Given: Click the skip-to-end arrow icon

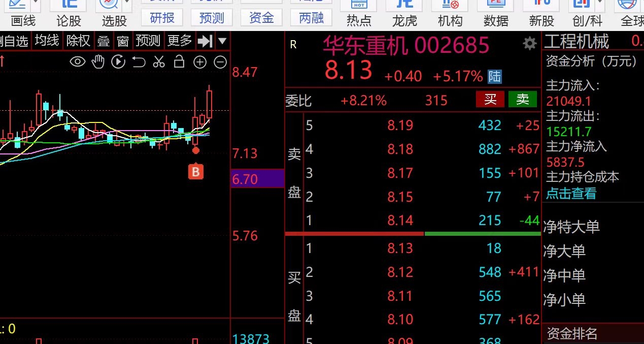Looking at the screenshot, I should (205, 41).
